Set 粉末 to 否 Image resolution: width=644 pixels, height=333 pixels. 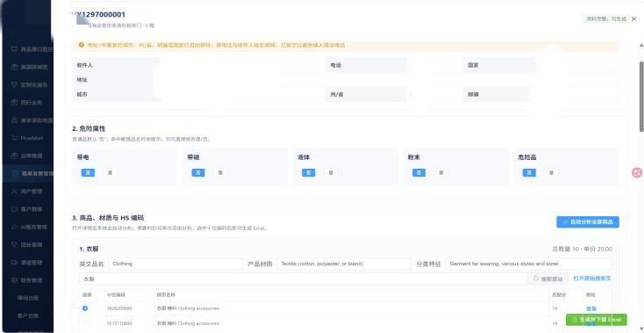click(x=419, y=173)
